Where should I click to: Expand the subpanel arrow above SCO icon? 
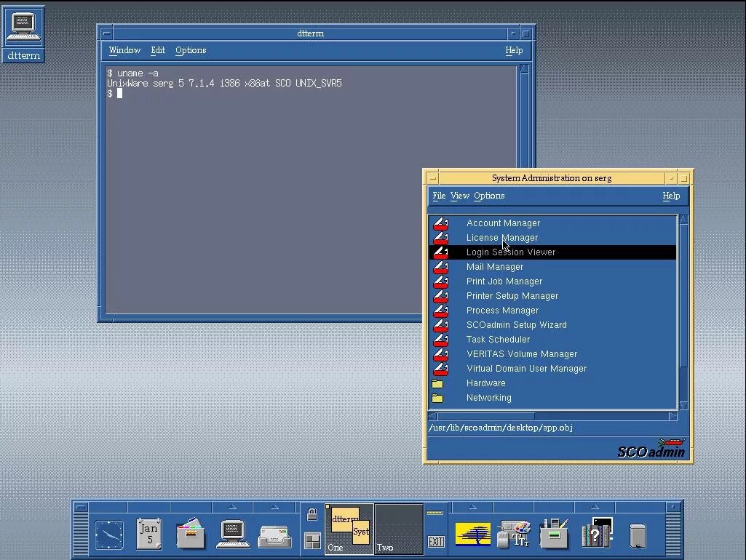472,507
